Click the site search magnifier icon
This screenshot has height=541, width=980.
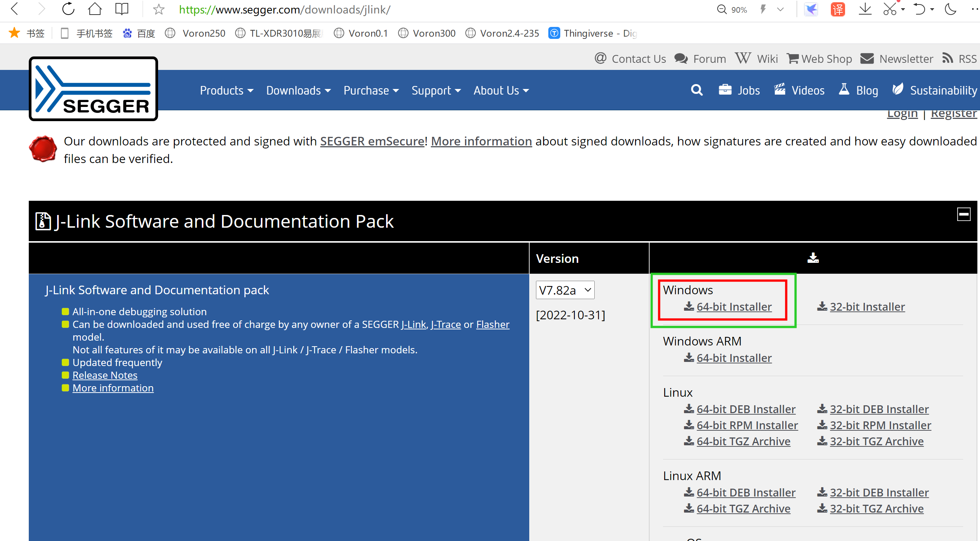[697, 90]
